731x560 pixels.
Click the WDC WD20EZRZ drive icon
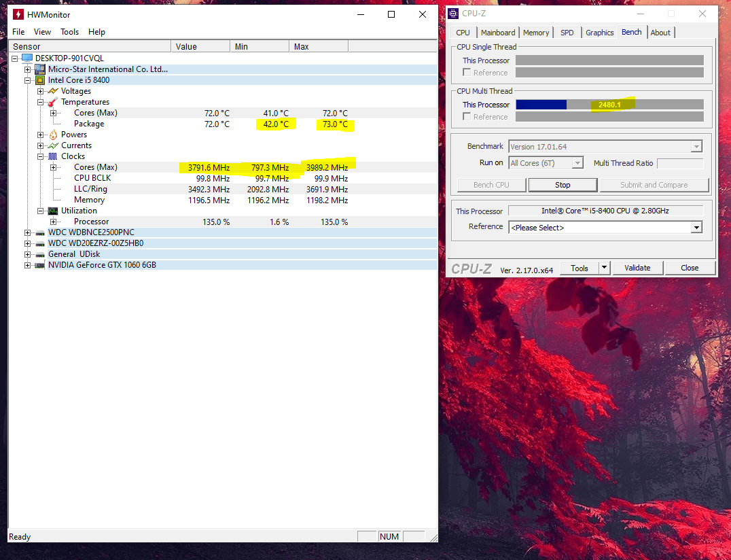[x=40, y=243]
